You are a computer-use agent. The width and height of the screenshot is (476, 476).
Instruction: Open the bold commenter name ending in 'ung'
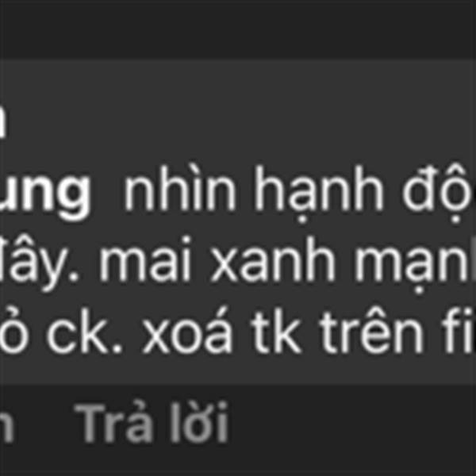click(45, 193)
